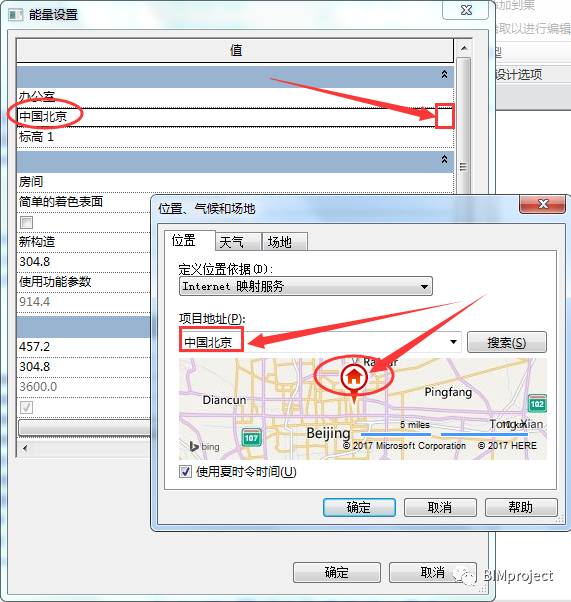Image resolution: width=571 pixels, height=602 pixels.
Task: Click the horizontal scrollbar left arrow
Action: (x=25, y=448)
